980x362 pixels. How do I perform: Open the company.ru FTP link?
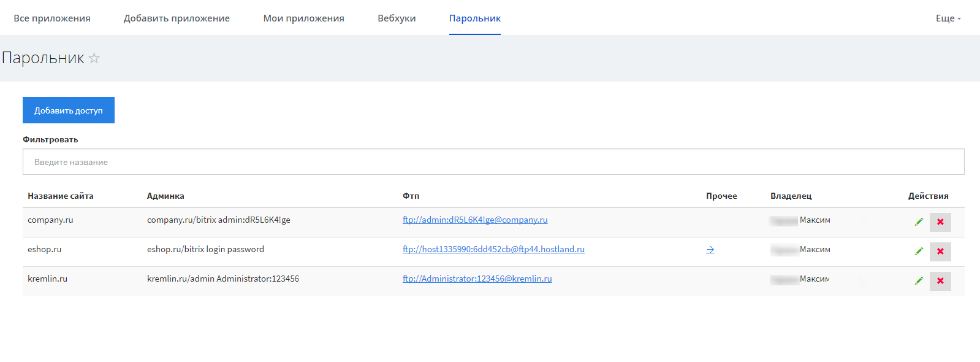[475, 220]
